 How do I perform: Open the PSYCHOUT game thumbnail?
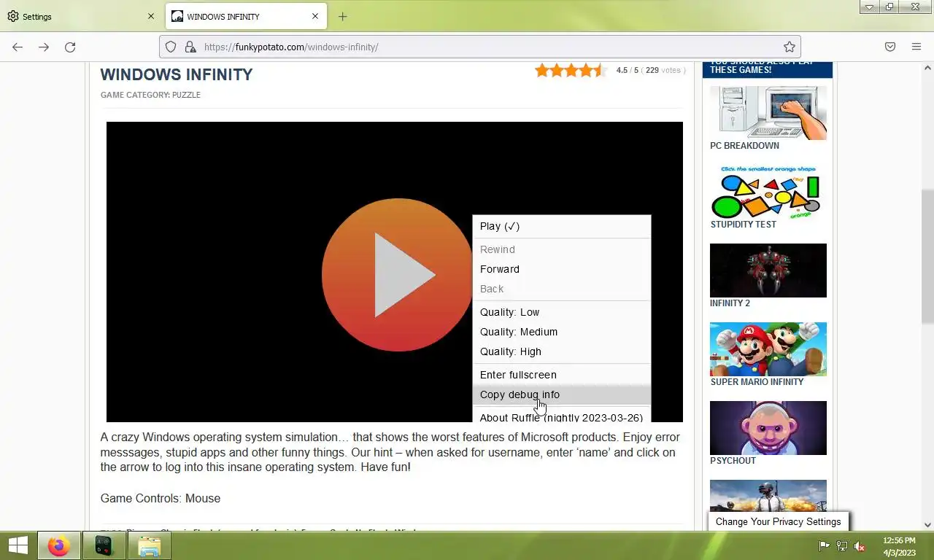768,427
